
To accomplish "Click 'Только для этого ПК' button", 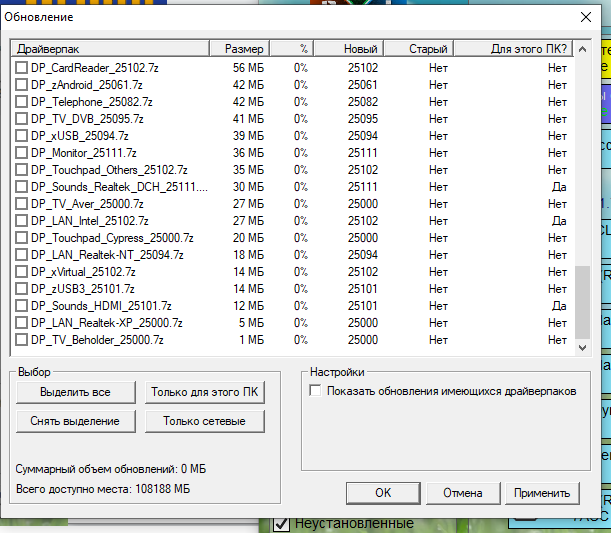I will click(205, 391).
